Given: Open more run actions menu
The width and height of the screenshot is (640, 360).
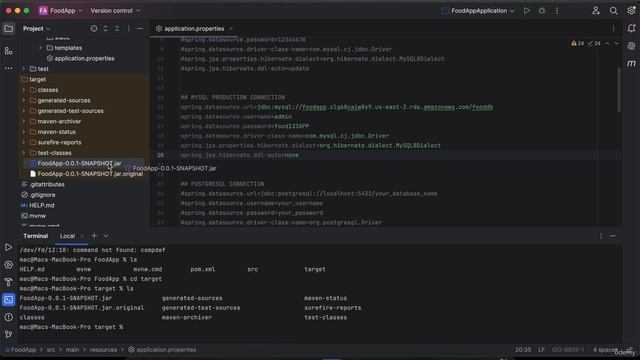Looking at the screenshot, I should pyautogui.click(x=557, y=11).
